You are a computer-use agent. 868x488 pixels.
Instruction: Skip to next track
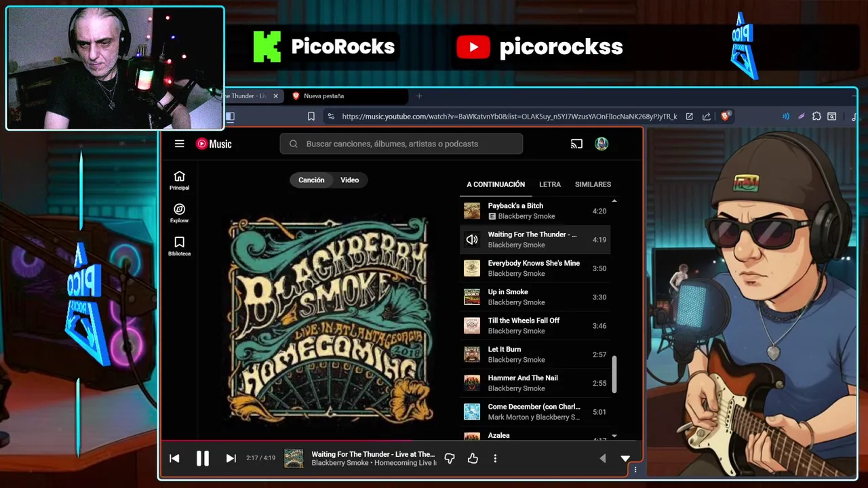[231, 458]
